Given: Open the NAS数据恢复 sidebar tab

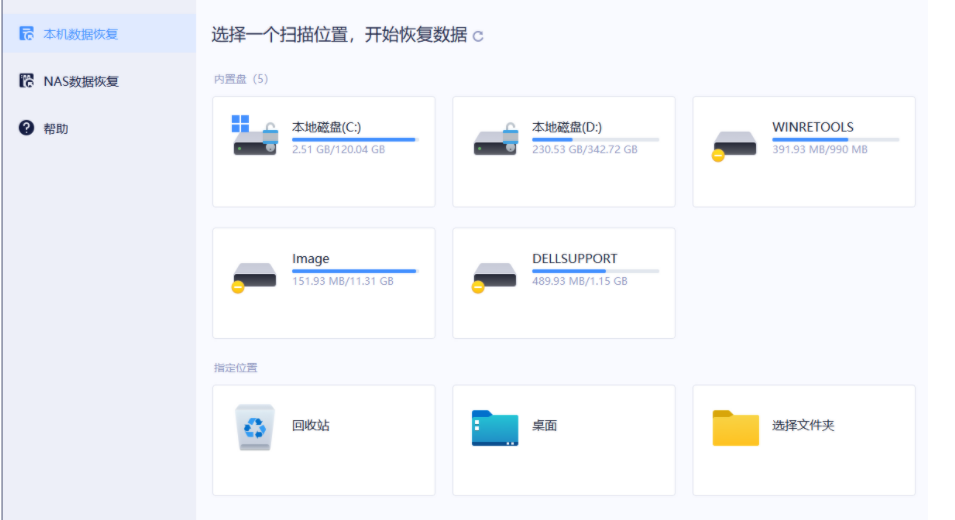Looking at the screenshot, I should point(80,81).
